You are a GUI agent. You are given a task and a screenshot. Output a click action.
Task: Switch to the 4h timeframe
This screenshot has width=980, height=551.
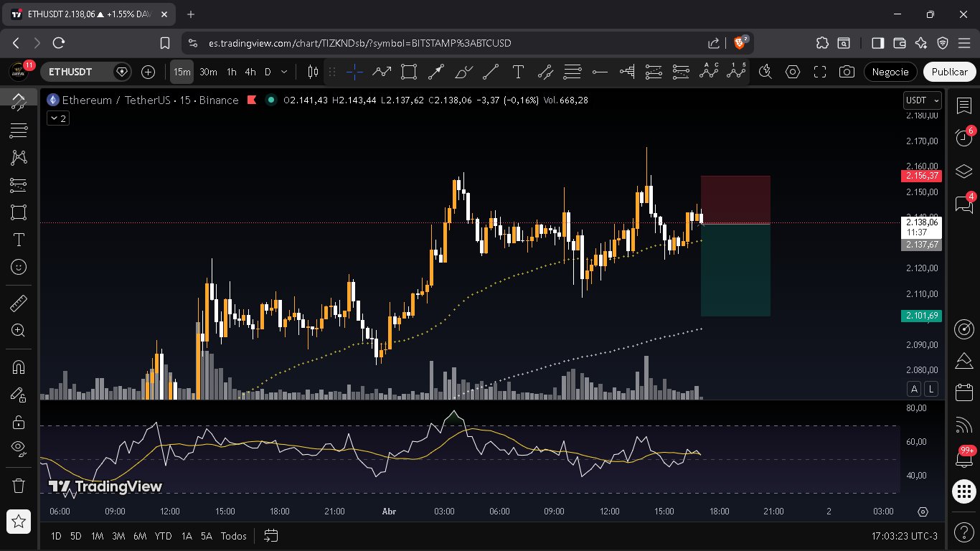point(250,72)
